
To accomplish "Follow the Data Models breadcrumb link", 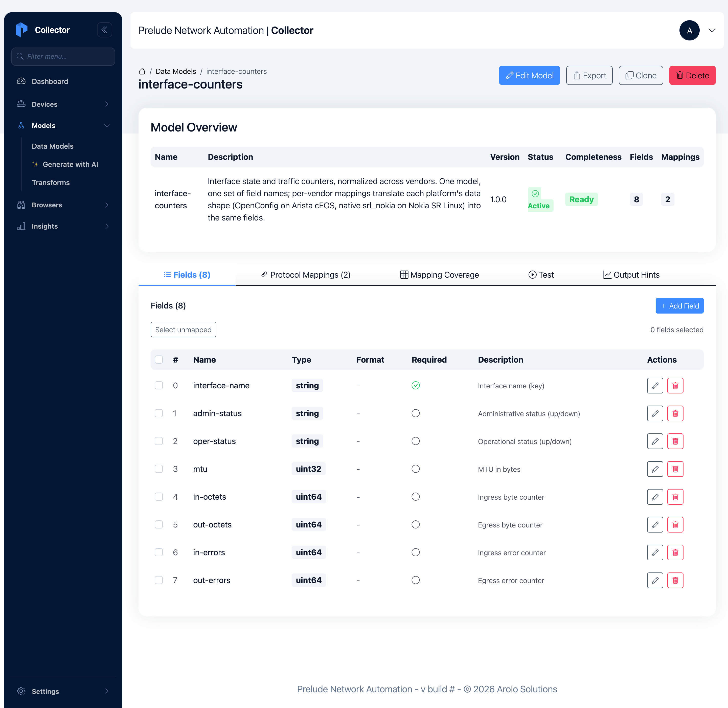I will coord(176,71).
